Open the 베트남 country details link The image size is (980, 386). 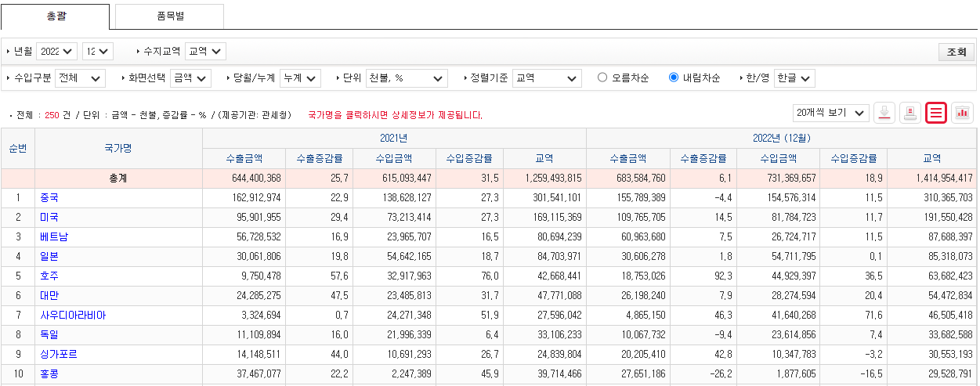point(54,236)
